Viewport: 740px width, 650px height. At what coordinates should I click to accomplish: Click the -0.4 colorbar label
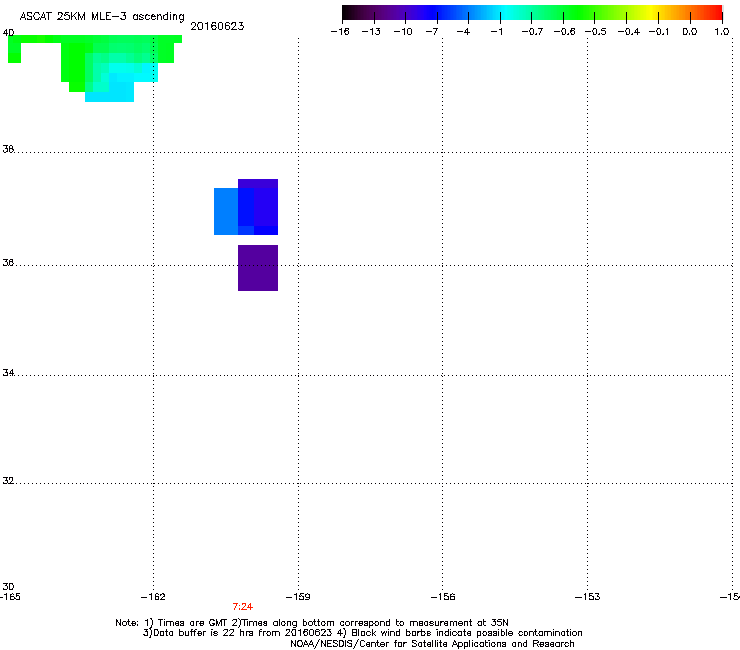[629, 32]
